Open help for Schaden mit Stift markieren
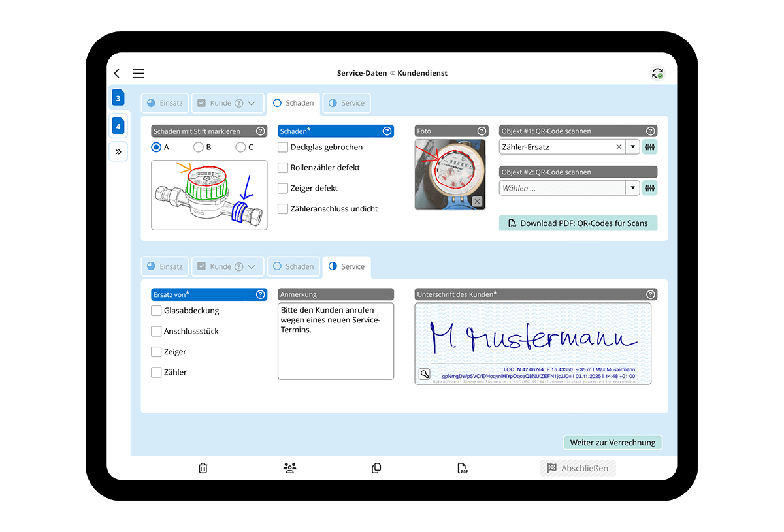 pos(262,131)
